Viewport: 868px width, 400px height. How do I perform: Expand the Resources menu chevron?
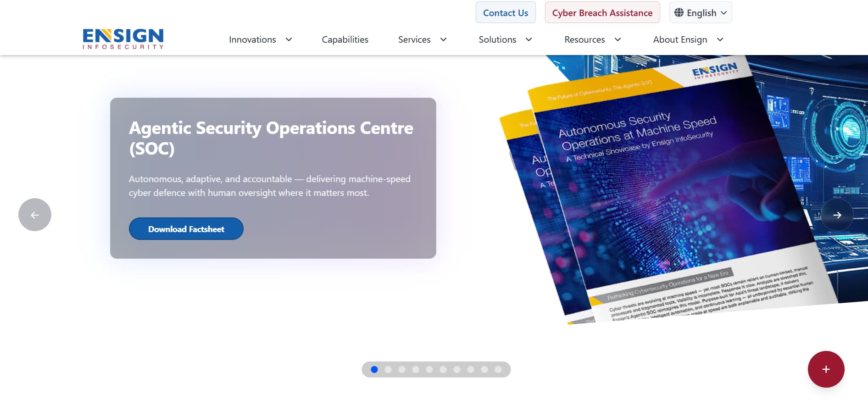[618, 39]
